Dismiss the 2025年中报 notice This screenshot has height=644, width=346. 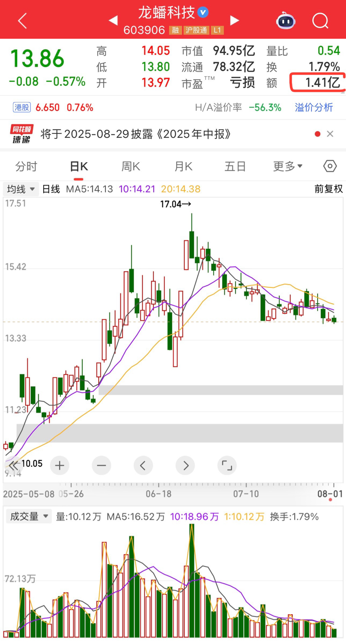click(x=330, y=134)
